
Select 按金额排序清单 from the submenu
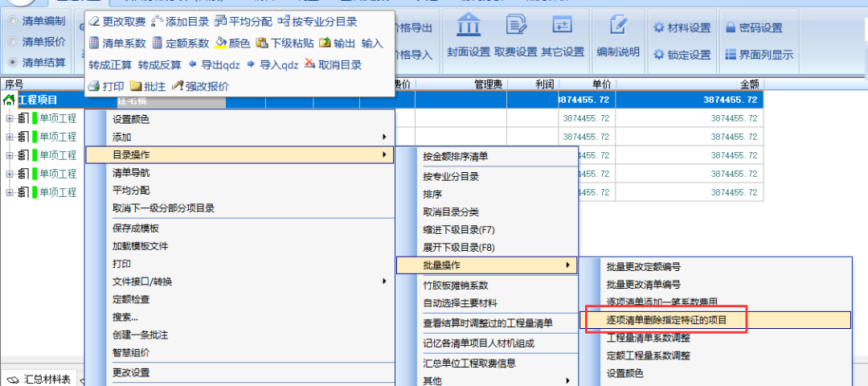pos(455,156)
